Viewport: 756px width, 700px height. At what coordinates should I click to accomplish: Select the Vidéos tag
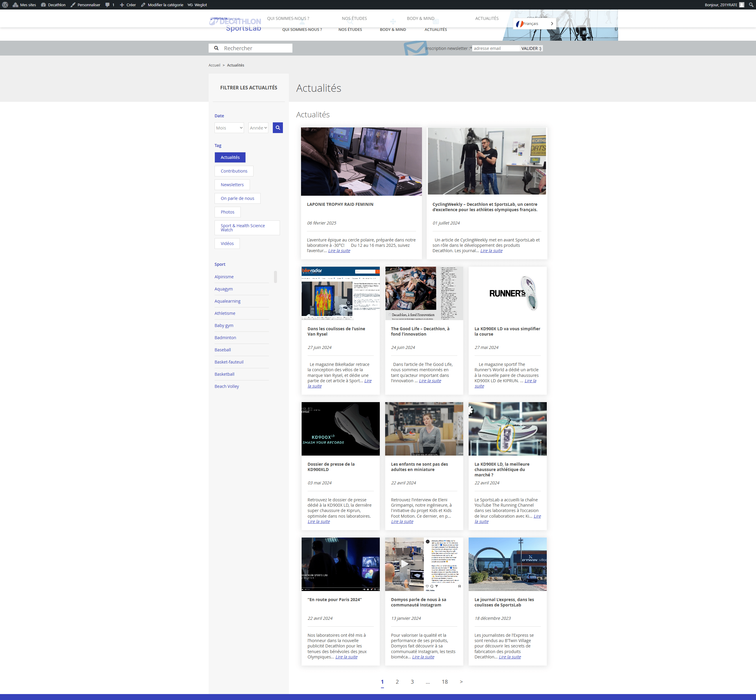click(227, 244)
